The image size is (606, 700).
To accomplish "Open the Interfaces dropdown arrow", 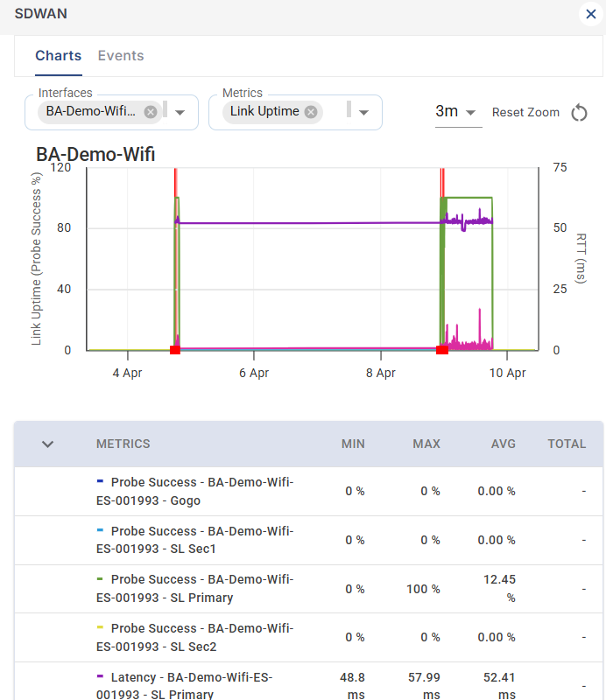I will (x=180, y=113).
